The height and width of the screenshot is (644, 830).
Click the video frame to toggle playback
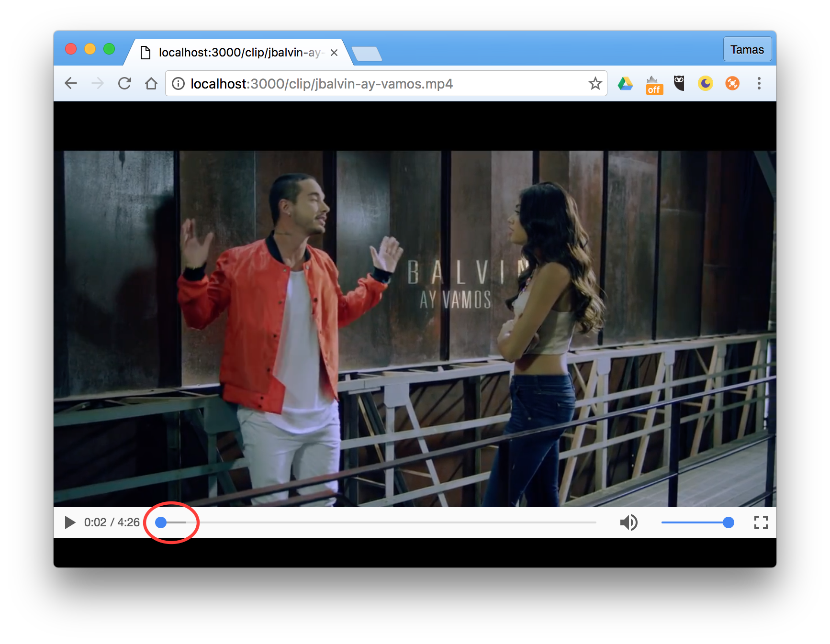[x=415, y=329]
